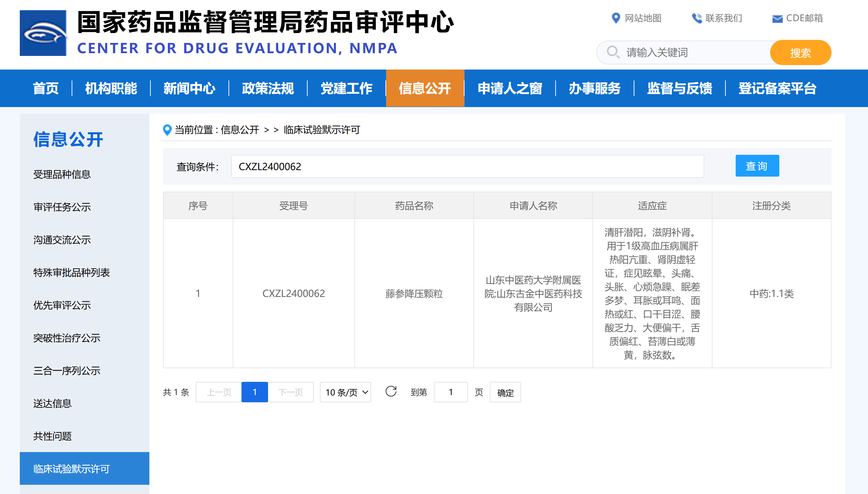Viewport: 868px width, 494px height.
Task: Click the refresh icon in pagination
Action: (391, 391)
